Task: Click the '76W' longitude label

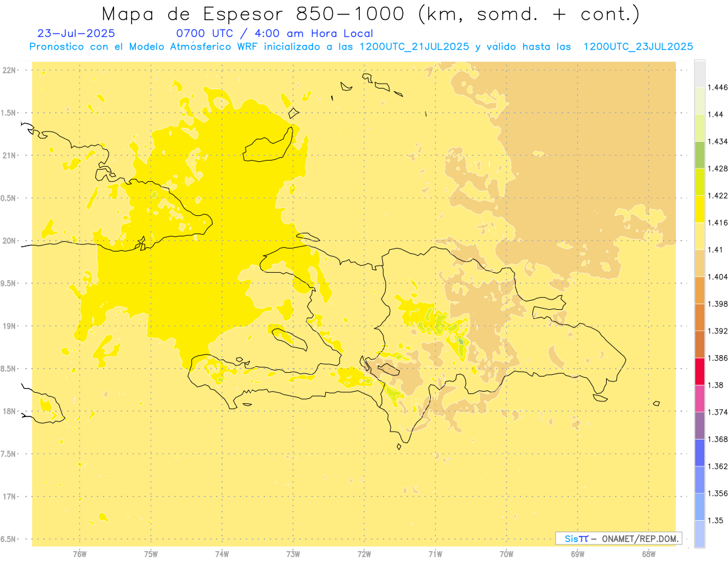Action: [79, 554]
